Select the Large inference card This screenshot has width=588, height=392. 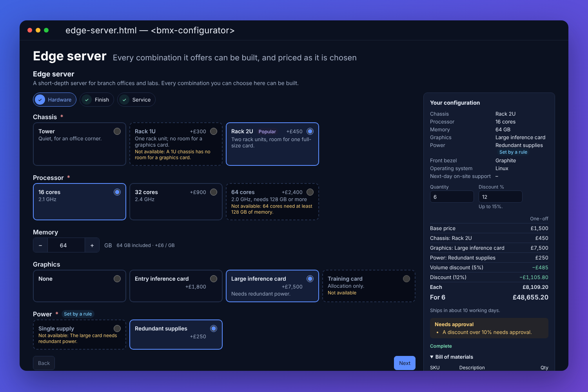(272, 286)
